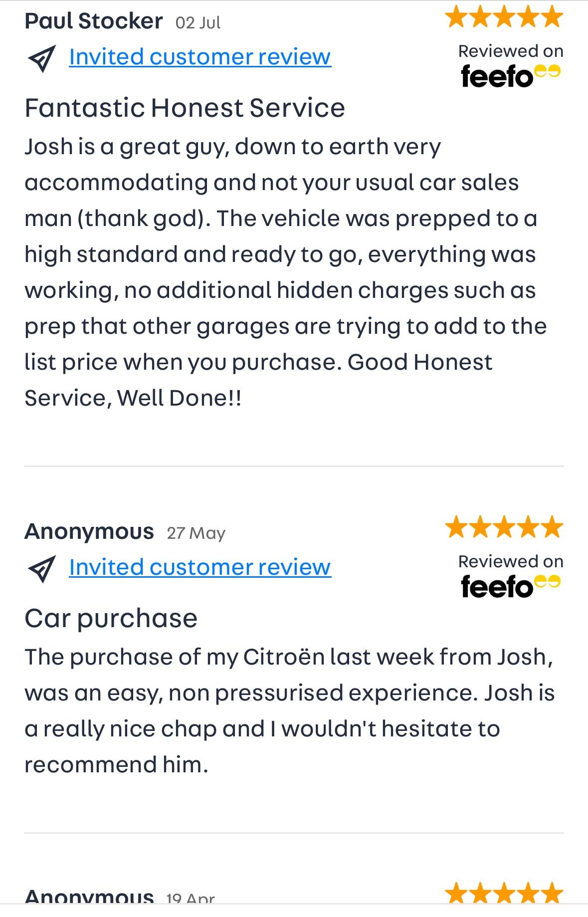Click the 'Reviewed on' label in the Car purchase review
Viewport: 588px width, 917px height.
511,561
